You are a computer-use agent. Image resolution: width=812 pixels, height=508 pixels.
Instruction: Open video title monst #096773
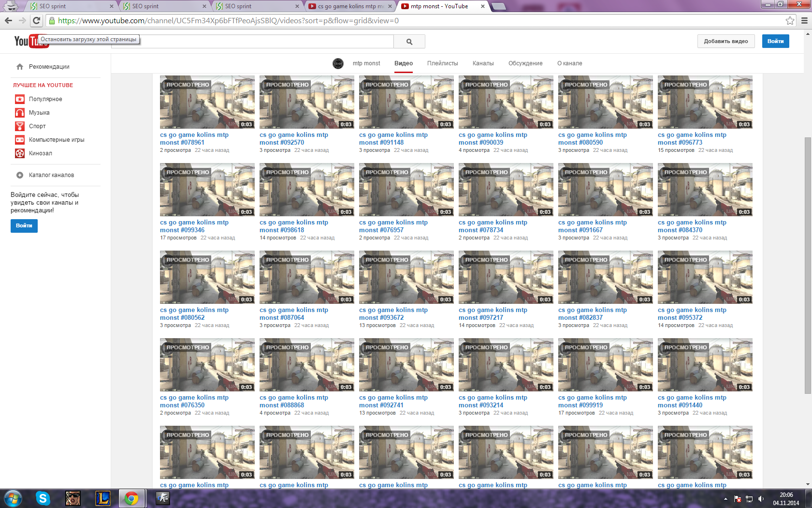(x=692, y=139)
